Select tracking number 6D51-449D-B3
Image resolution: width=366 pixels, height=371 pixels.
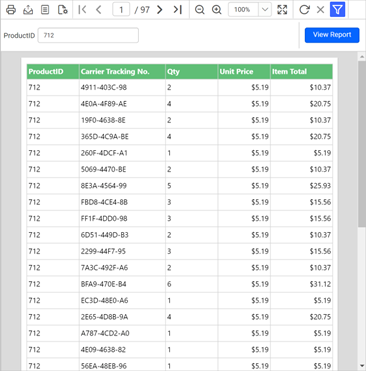pyautogui.click(x=105, y=235)
